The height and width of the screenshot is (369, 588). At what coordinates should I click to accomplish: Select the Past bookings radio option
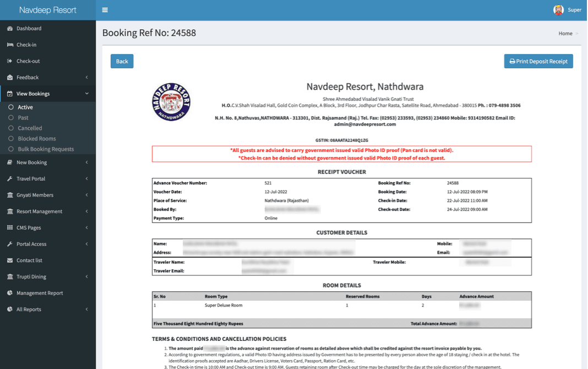(11, 118)
